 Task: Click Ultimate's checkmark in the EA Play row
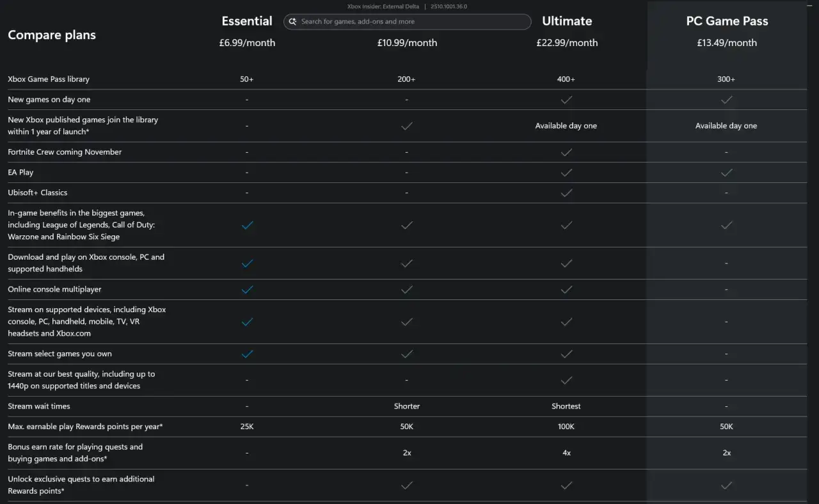(566, 173)
